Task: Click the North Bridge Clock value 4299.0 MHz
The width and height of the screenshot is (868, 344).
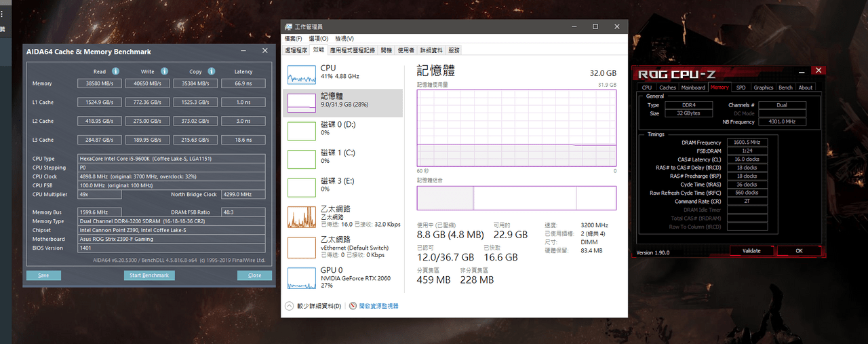Action: click(243, 194)
